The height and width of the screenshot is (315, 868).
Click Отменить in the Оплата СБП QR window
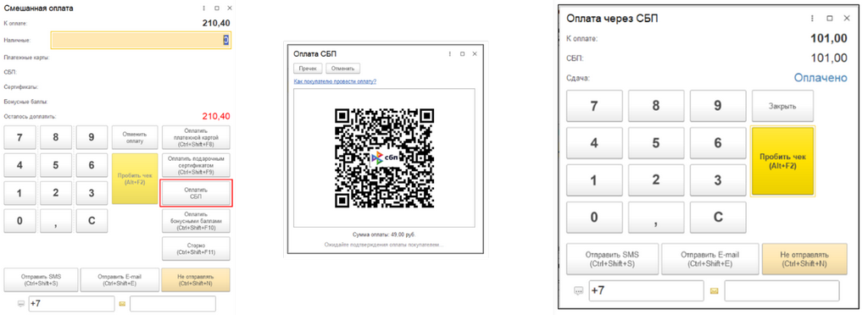point(343,69)
